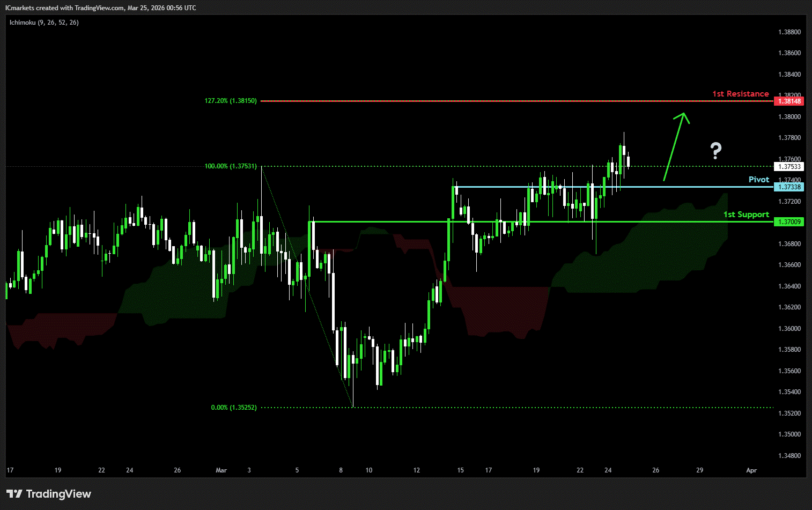
Task: Click the white 1.37533 current price tag
Action: tap(789, 167)
